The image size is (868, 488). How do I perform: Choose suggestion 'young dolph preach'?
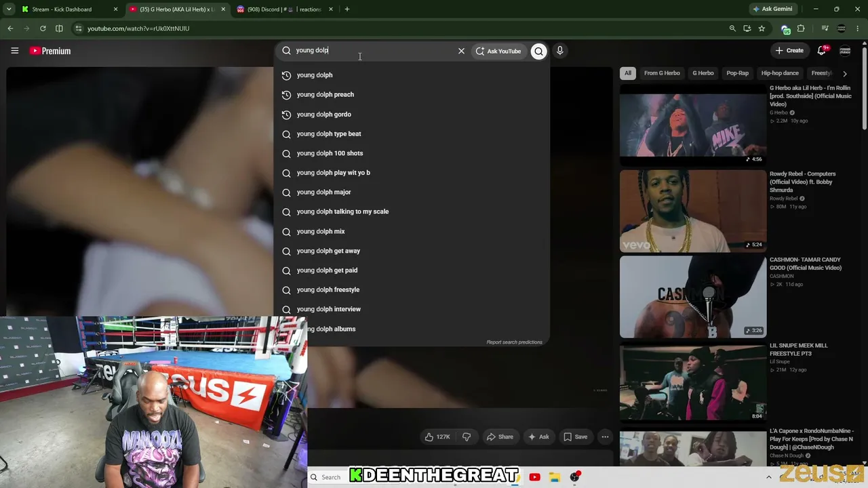click(x=412, y=95)
